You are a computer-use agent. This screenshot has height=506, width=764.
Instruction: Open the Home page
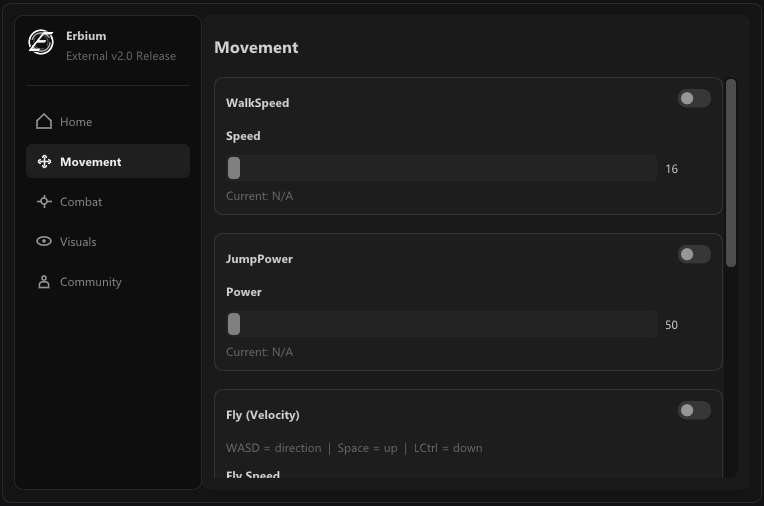click(x=108, y=121)
